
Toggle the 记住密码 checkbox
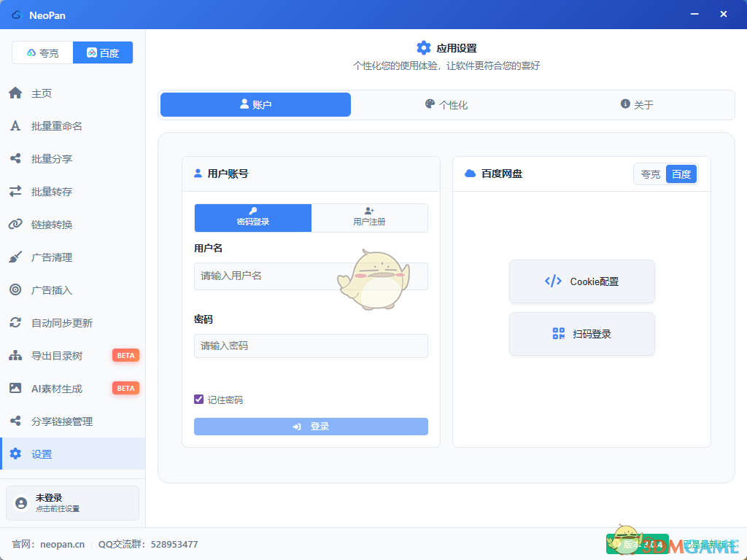point(198,400)
